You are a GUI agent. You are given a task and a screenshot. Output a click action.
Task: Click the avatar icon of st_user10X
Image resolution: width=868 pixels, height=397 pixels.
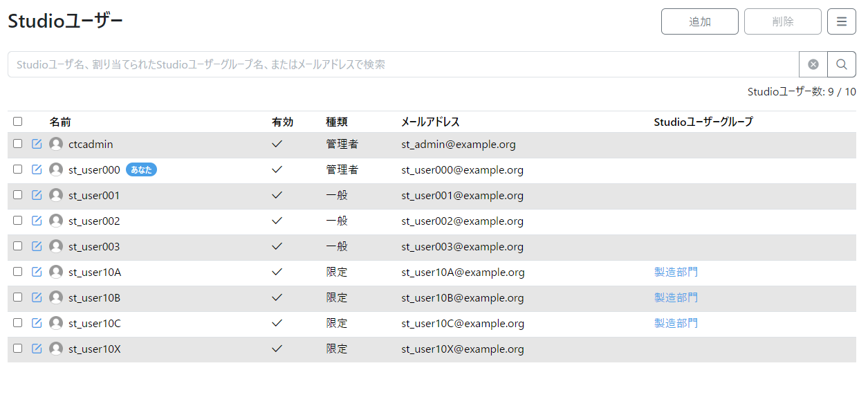(56, 349)
